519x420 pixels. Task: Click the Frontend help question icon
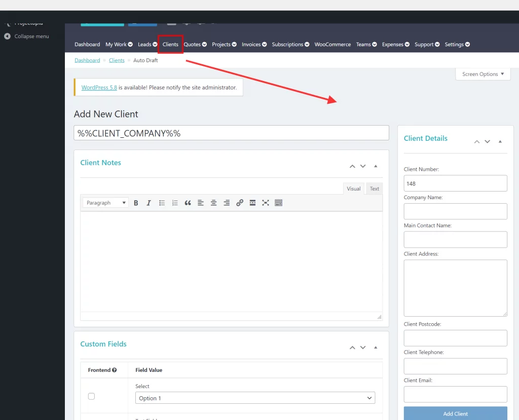click(x=114, y=370)
